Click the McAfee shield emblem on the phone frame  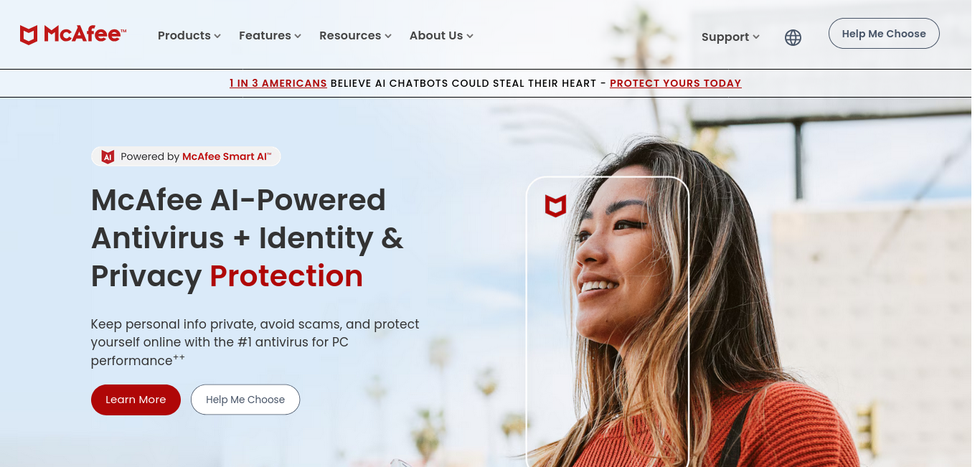(555, 206)
